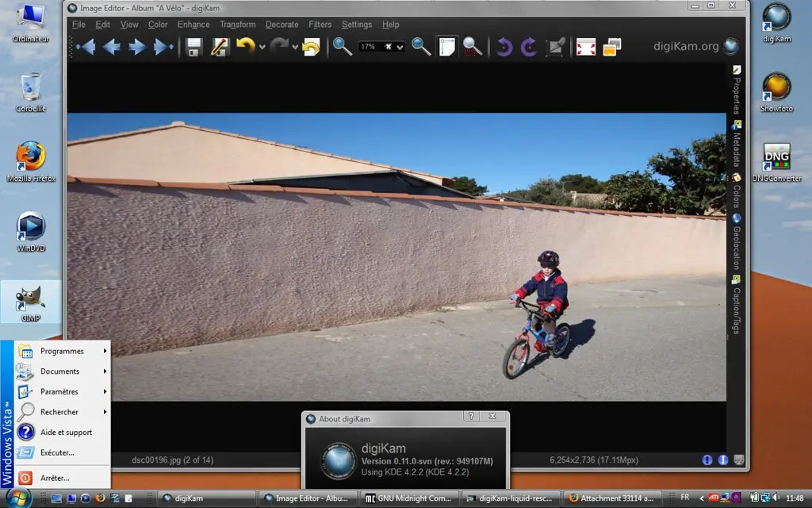Click the Revert to original icon
The width and height of the screenshot is (812, 508).
pyautogui.click(x=311, y=48)
